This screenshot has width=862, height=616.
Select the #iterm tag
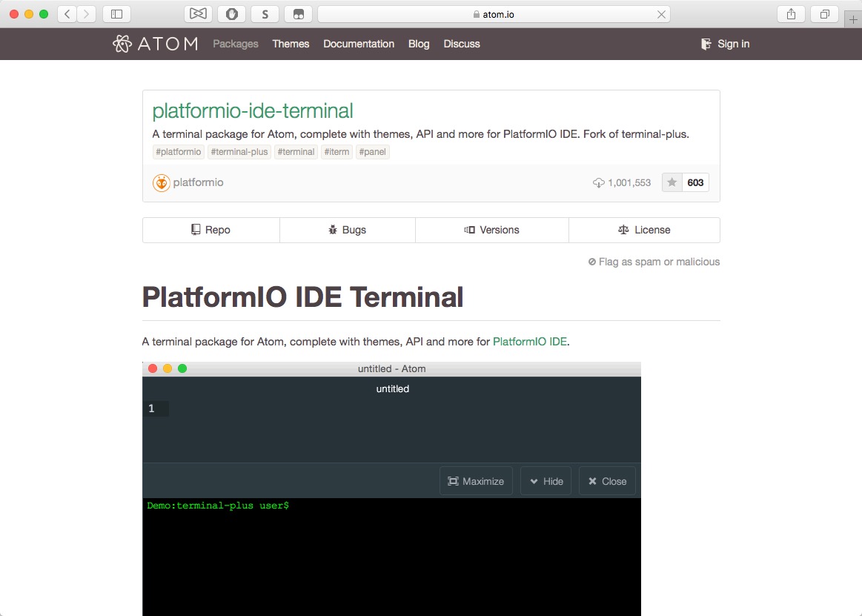(336, 152)
